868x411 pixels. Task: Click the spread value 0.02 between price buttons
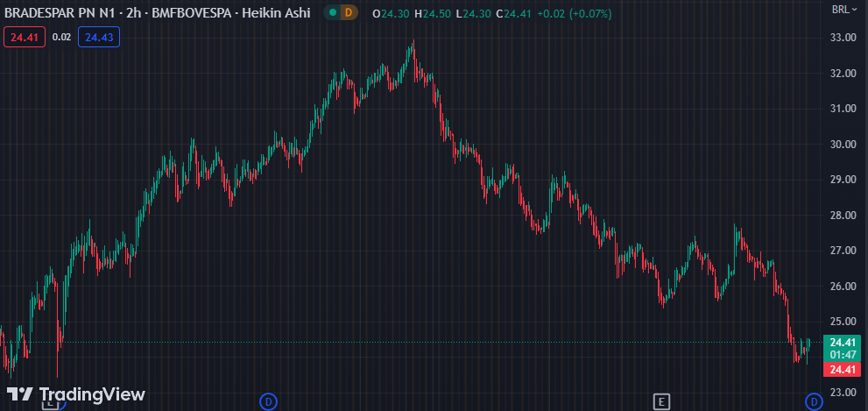61,37
